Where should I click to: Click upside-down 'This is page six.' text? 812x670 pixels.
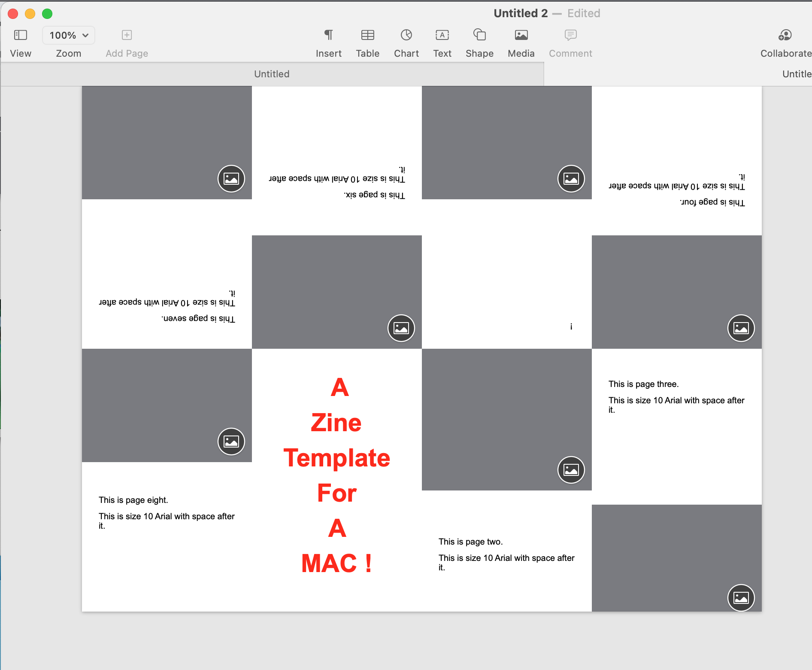tap(374, 195)
